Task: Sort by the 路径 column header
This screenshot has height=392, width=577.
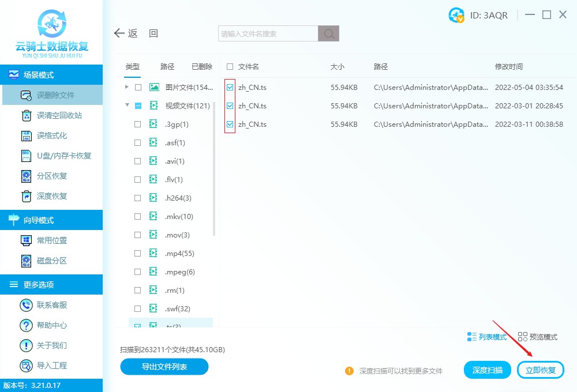Action: pyautogui.click(x=381, y=66)
